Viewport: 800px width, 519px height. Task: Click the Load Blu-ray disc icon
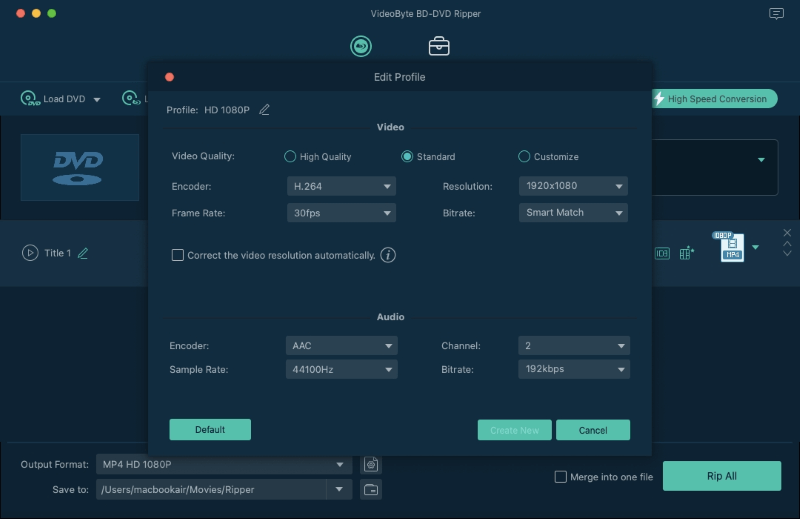coord(131,98)
